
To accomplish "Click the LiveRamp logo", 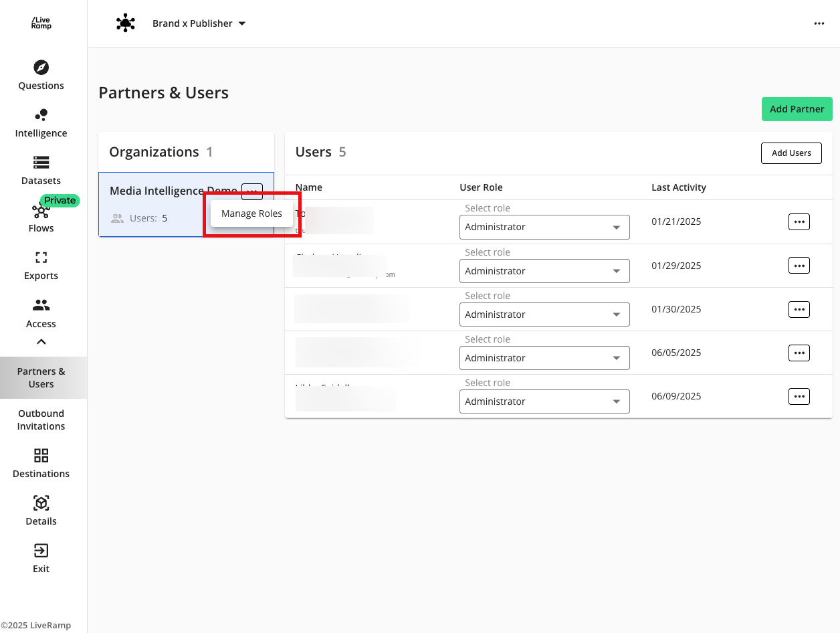I will (x=41, y=23).
